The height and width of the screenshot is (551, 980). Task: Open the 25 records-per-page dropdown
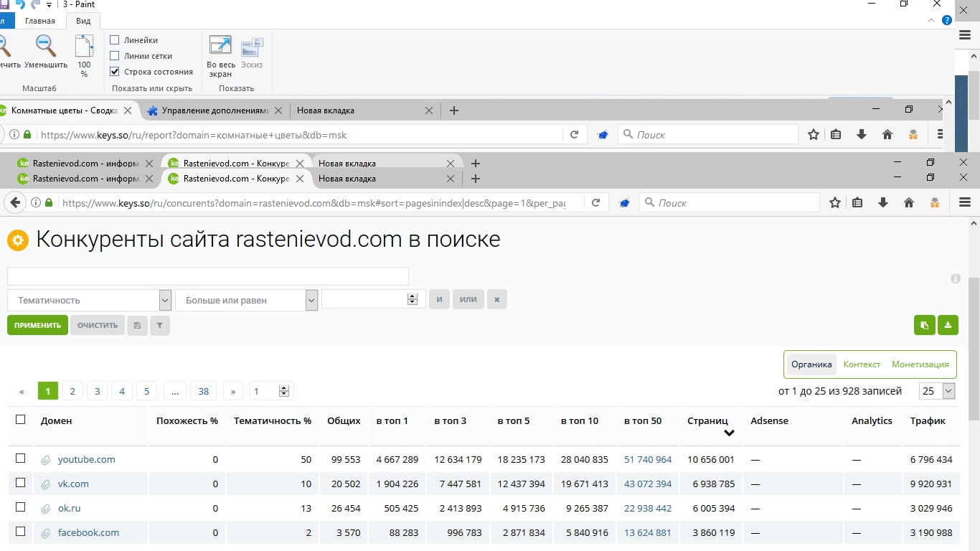[x=938, y=391]
